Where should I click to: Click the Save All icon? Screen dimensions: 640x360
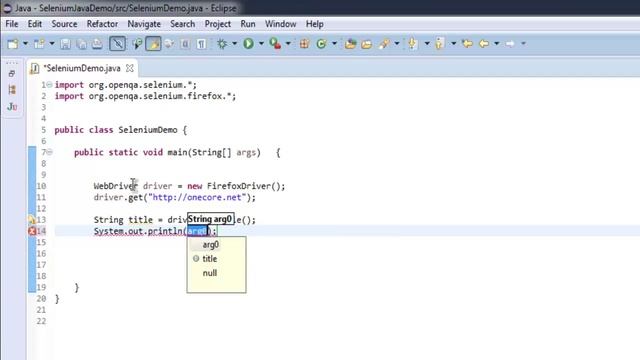tap(81, 44)
